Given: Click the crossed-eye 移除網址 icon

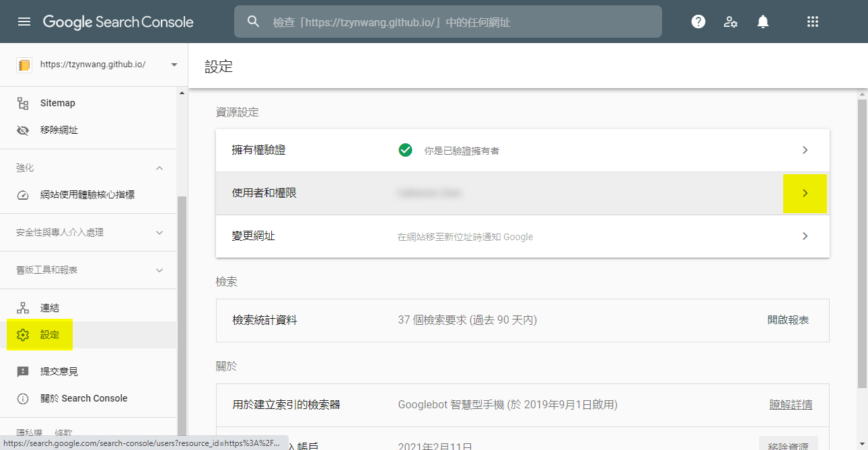Looking at the screenshot, I should [23, 130].
